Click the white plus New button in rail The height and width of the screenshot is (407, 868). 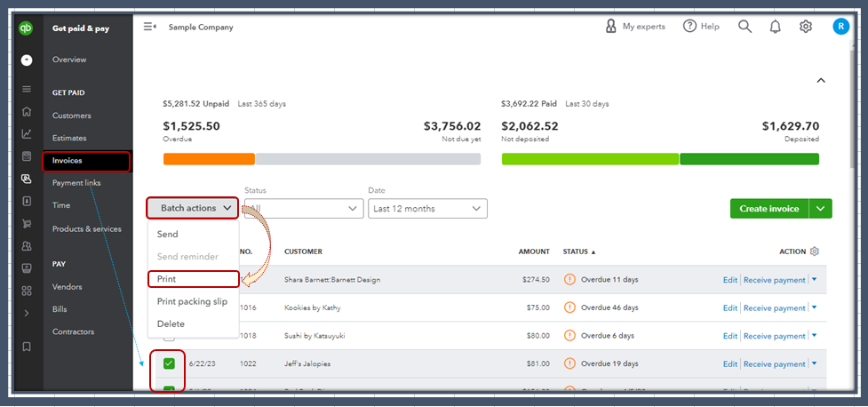pos(26,60)
